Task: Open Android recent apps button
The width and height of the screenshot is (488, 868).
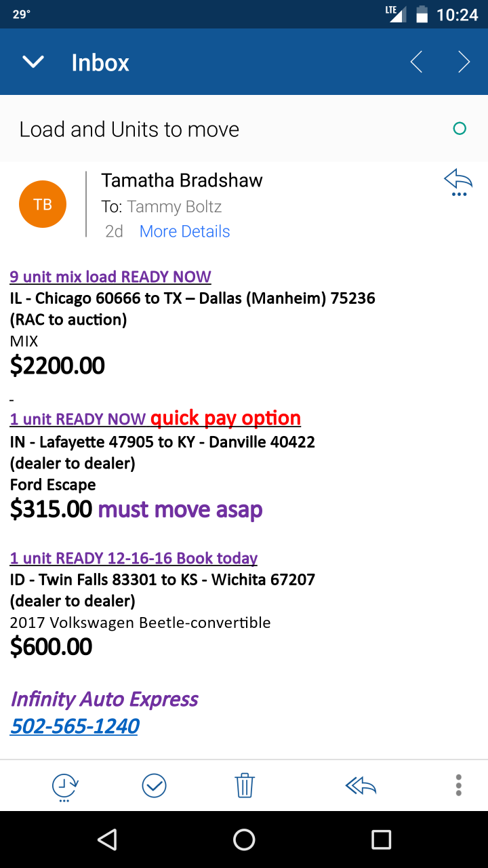Action: 381,840
